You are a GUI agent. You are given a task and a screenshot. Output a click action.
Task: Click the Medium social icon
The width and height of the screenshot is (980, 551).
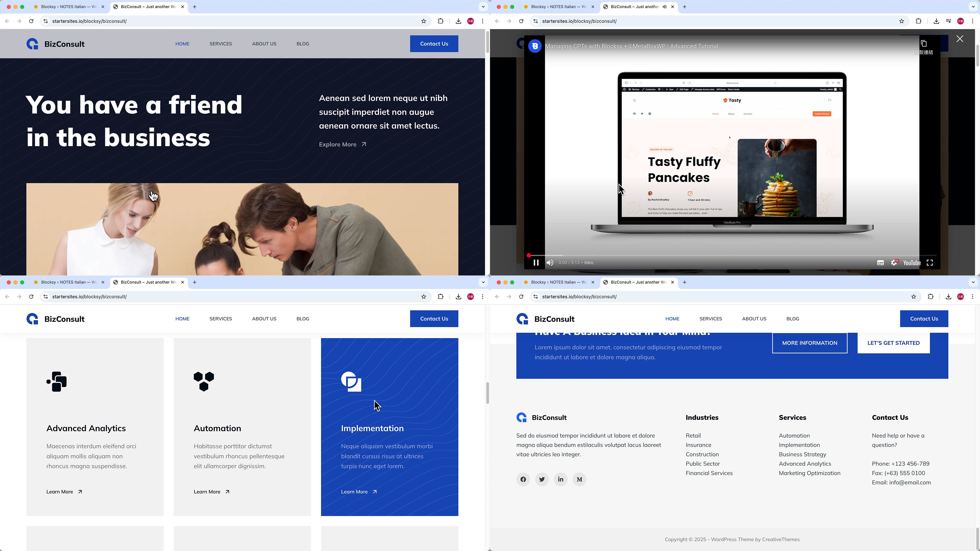point(579,479)
